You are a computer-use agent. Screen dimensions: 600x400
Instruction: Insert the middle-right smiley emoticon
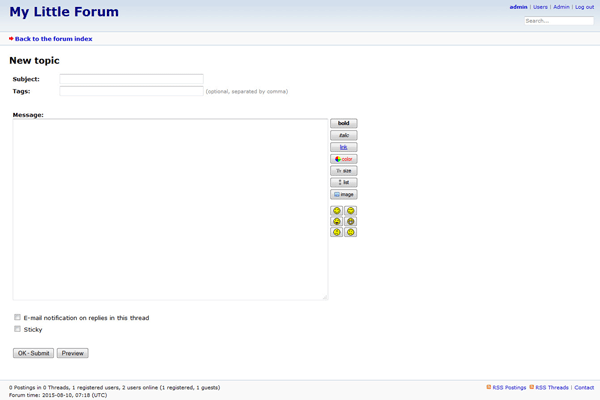pyautogui.click(x=351, y=221)
